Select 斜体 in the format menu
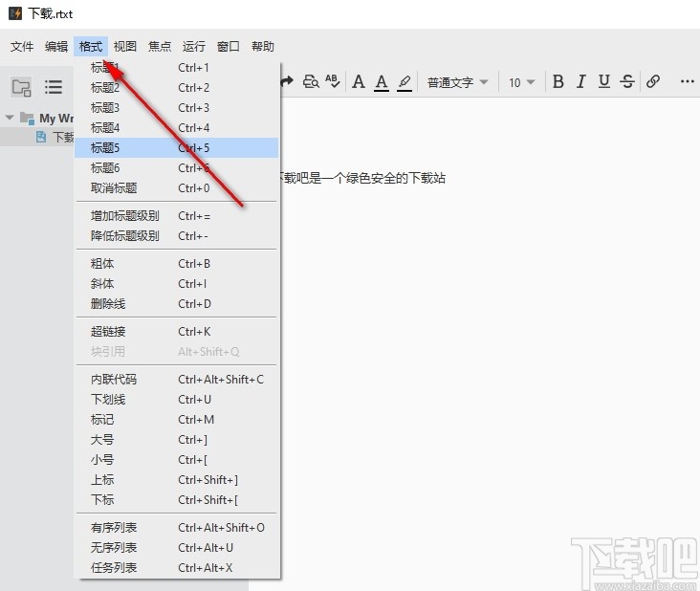Image resolution: width=700 pixels, height=591 pixels. coord(177,283)
